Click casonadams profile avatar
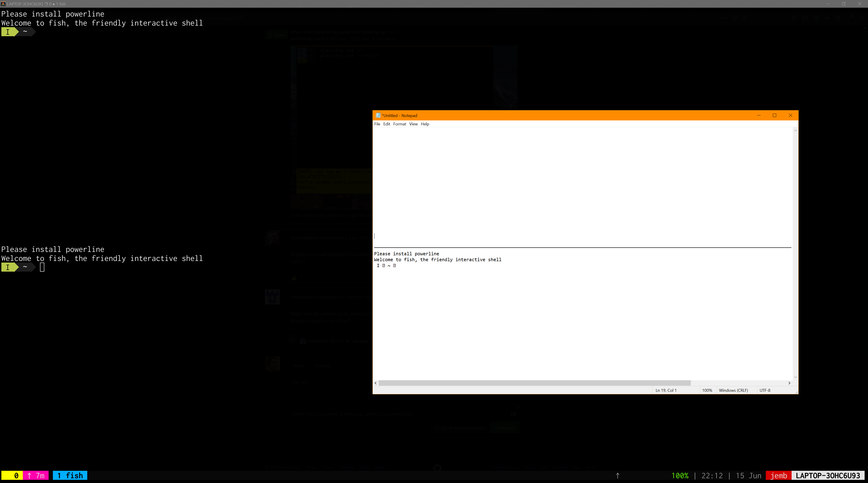 coord(273,238)
